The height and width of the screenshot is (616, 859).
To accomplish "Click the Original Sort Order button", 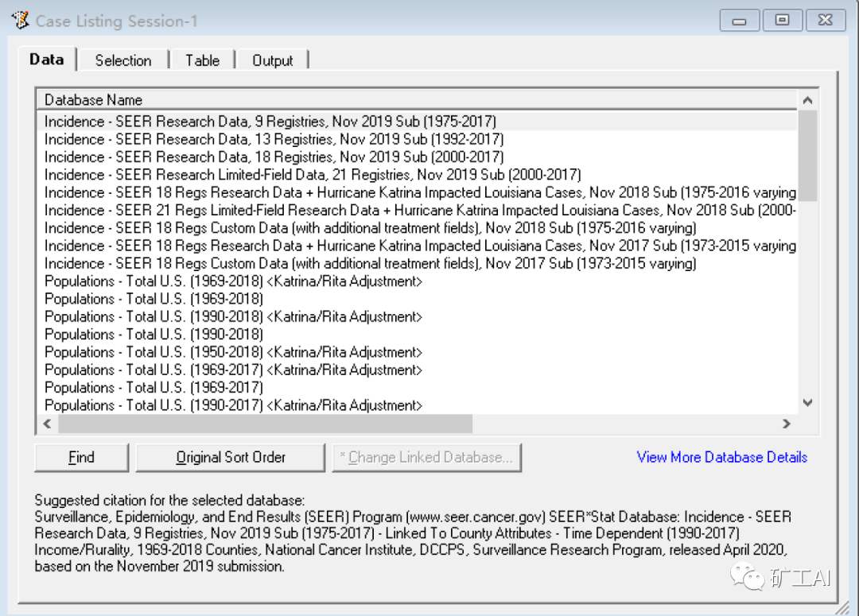I will 231,457.
